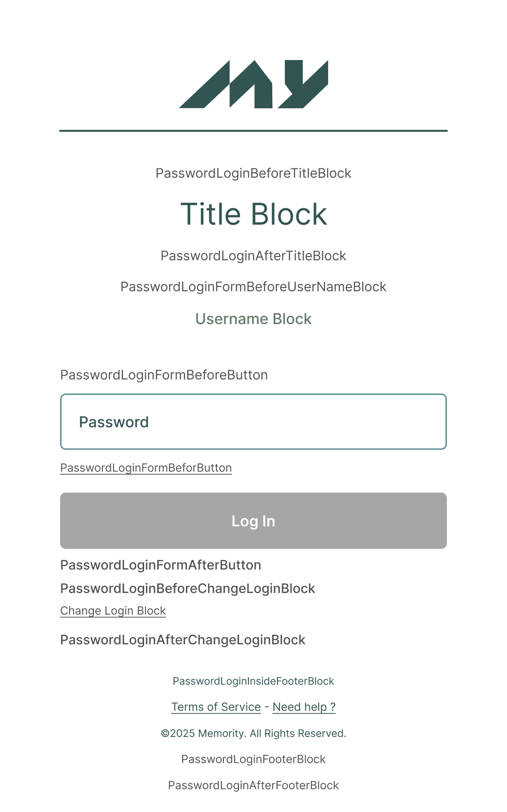Click the PasswordLoginFormAfterButton text

pyautogui.click(x=161, y=565)
